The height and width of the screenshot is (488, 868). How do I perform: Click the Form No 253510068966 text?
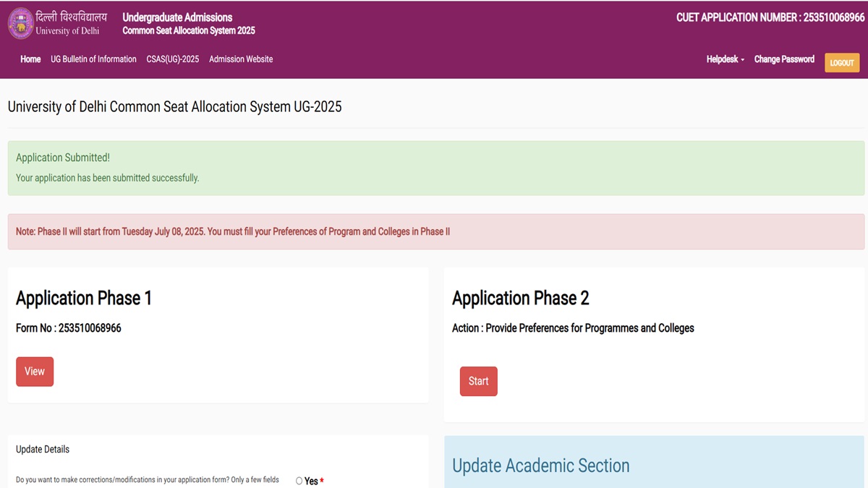(69, 328)
